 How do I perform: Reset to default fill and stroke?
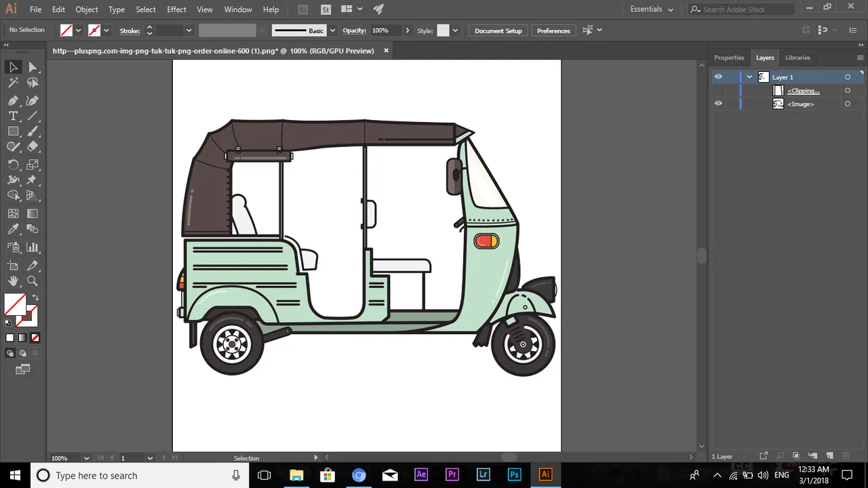(7, 323)
